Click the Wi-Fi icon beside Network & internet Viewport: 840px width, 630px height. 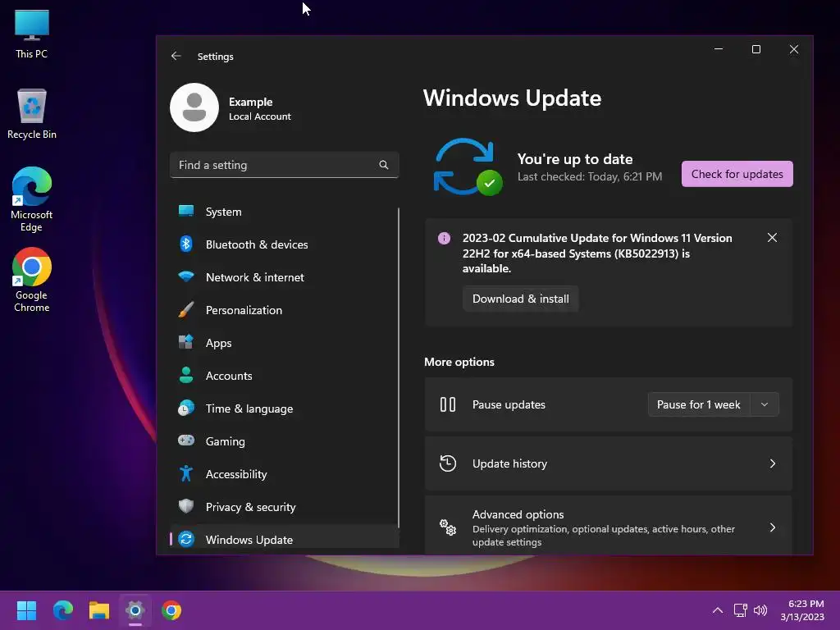coord(186,277)
